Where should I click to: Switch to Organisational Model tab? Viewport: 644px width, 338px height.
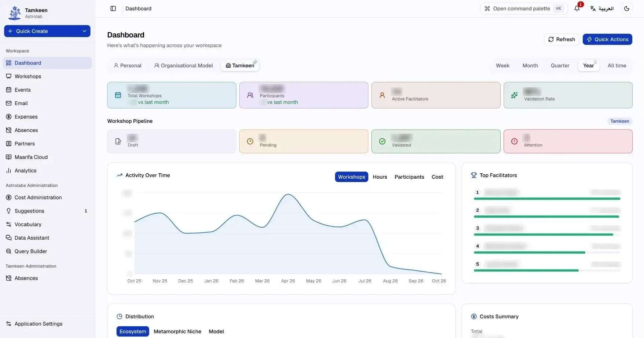(x=184, y=65)
